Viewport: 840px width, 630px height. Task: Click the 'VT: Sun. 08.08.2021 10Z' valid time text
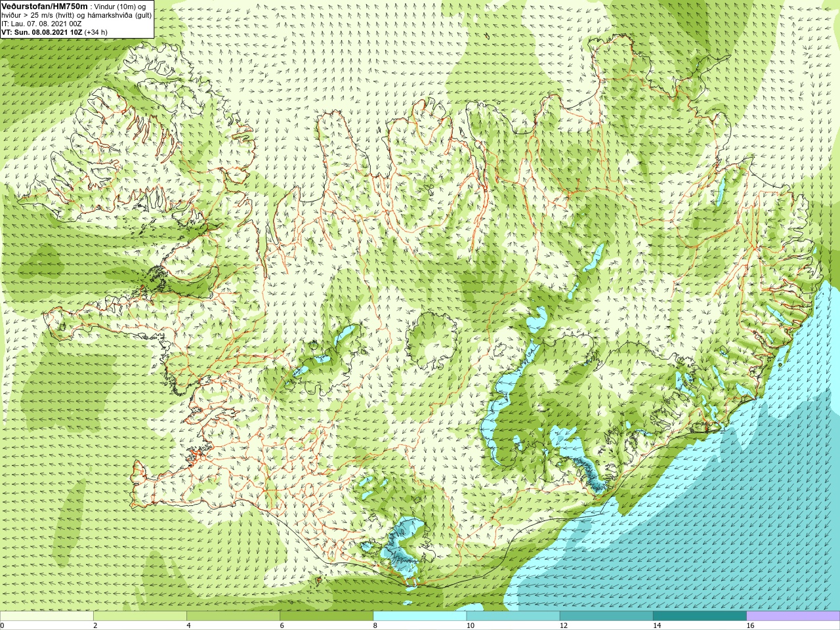(42, 32)
